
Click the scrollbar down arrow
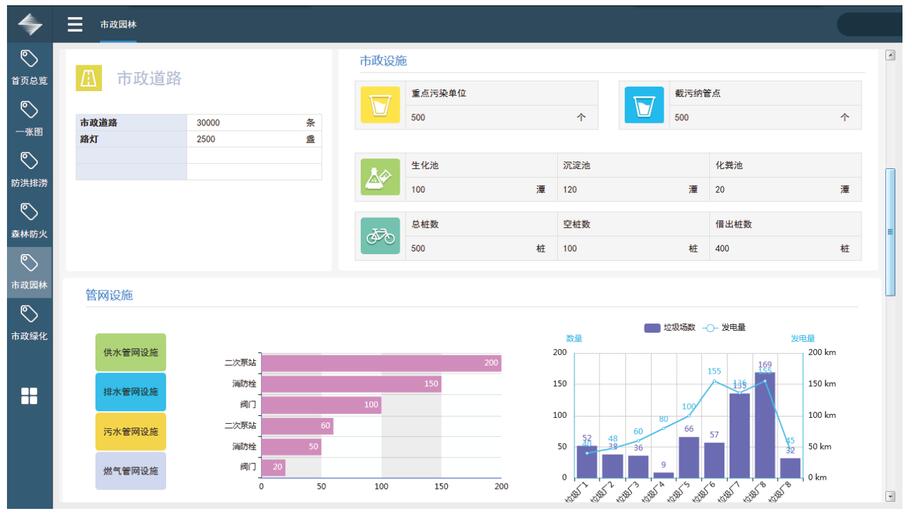pyautogui.click(x=890, y=496)
